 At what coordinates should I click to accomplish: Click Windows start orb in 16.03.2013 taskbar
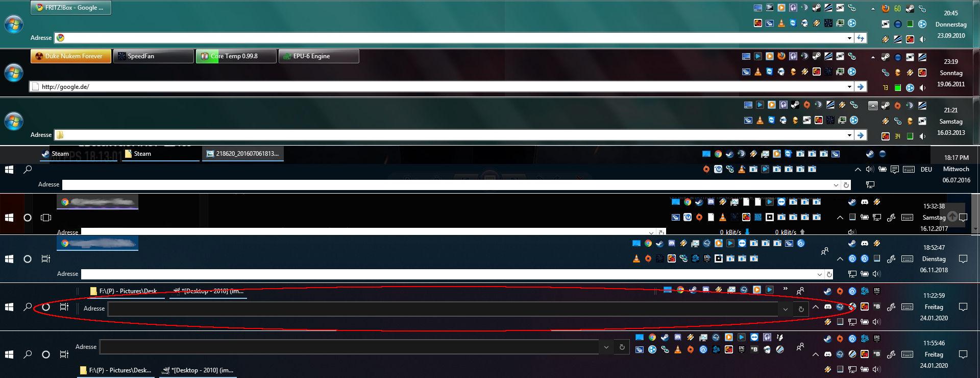14,121
